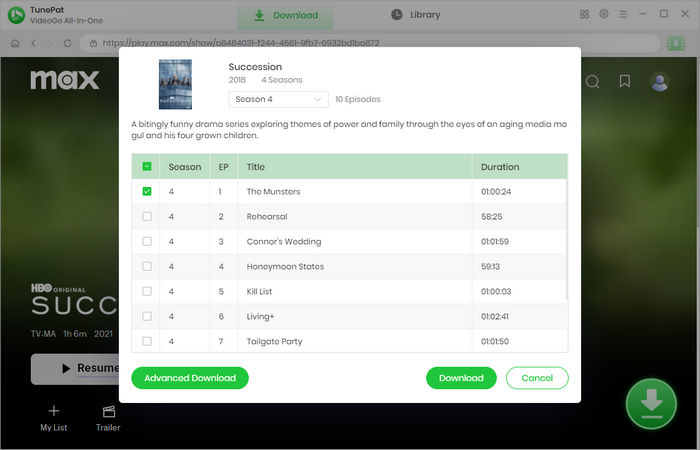Click the browser back arrow

coord(34,44)
